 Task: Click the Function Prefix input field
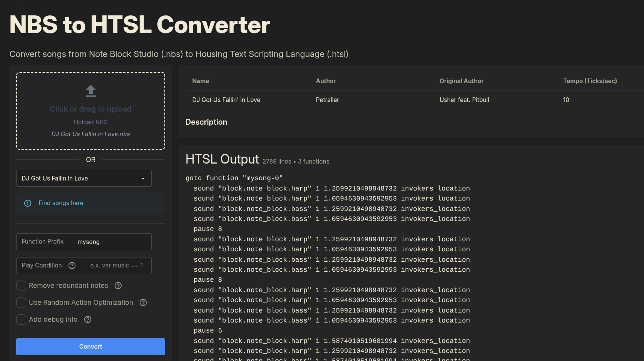110,242
